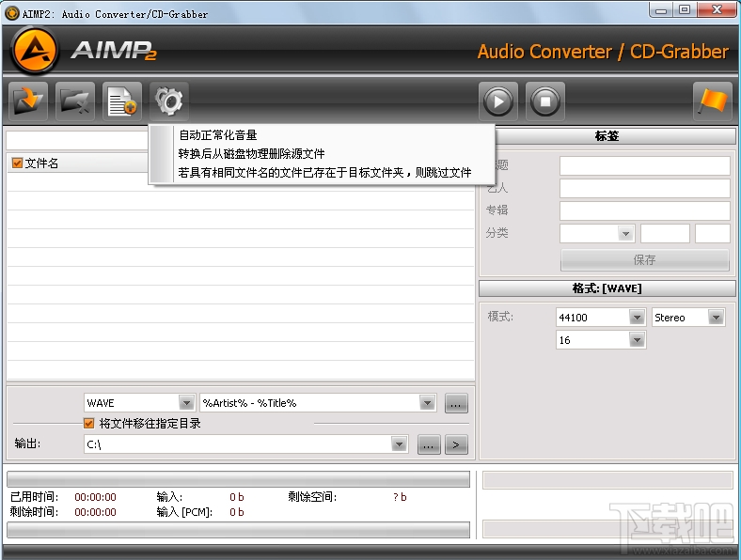Open the WAVE format dropdown
741x560 pixels.
187,403
